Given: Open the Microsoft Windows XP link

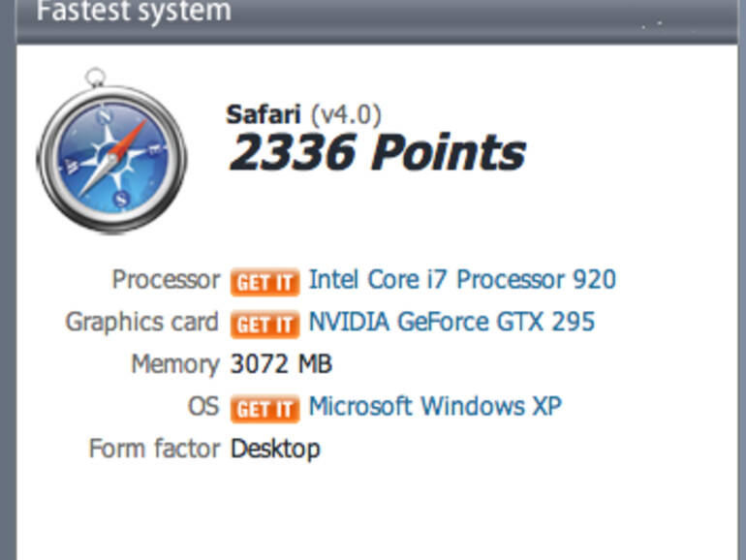Looking at the screenshot, I should coord(434,406).
